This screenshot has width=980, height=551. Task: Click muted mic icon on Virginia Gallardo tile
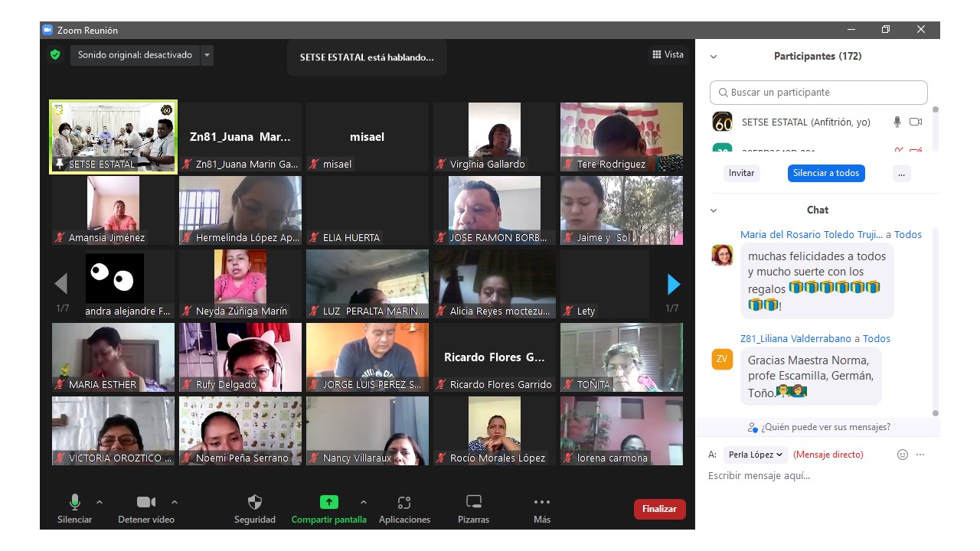(440, 164)
